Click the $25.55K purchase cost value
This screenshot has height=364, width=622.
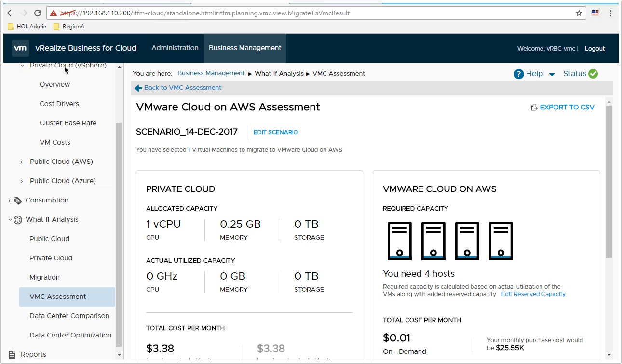point(510,348)
